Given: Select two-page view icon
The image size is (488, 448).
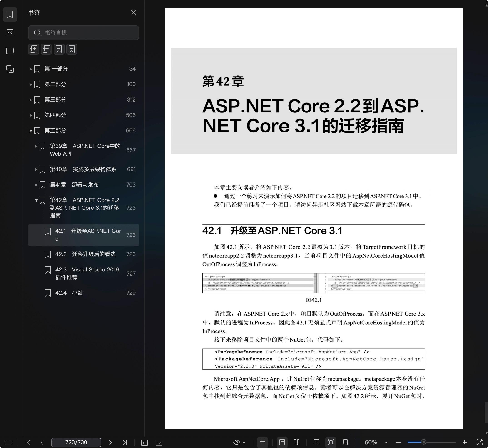Looking at the screenshot, I should (x=297, y=442).
